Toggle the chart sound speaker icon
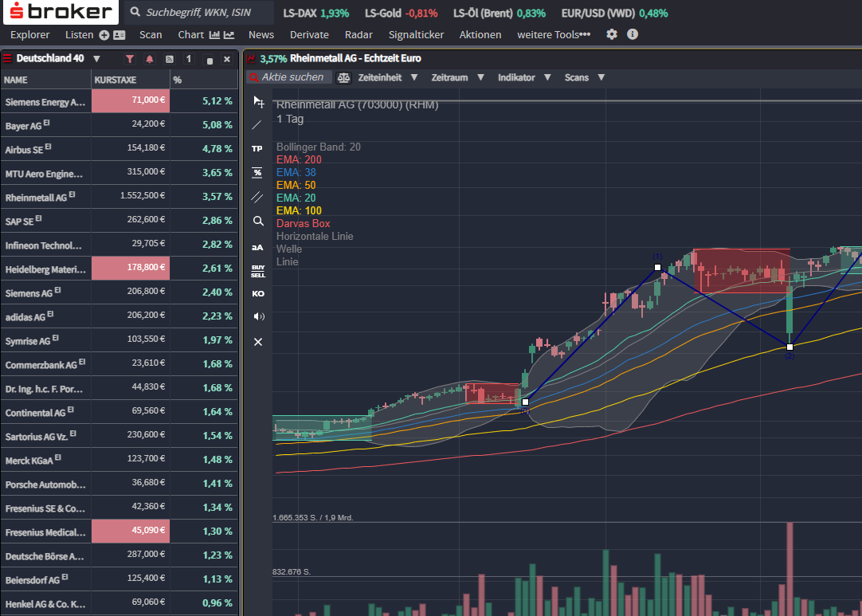Screen dimensions: 862x616 (x=258, y=316)
